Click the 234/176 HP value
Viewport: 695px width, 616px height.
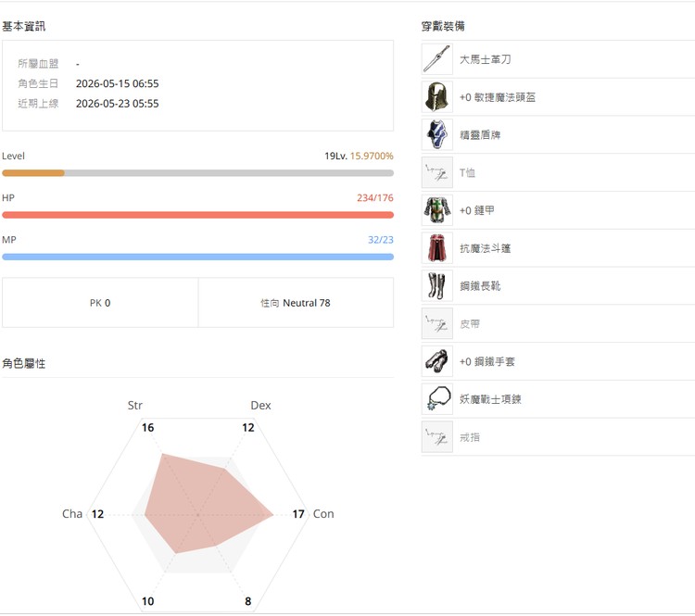click(375, 198)
